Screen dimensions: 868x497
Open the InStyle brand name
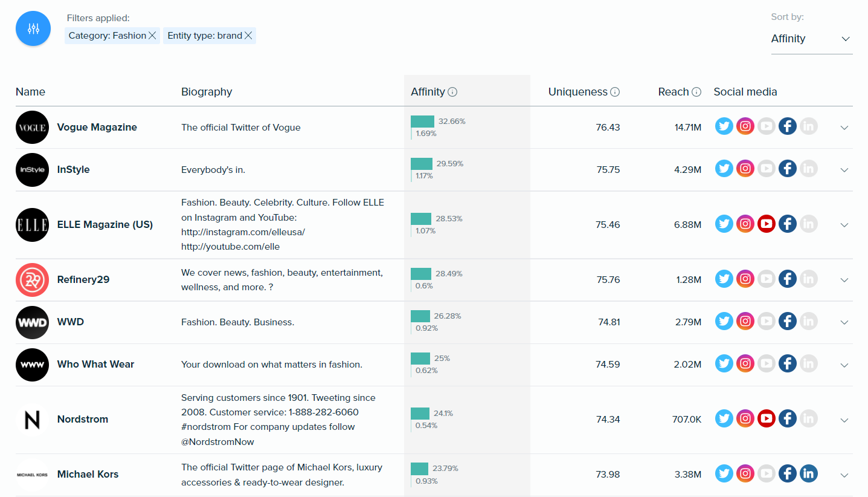(73, 169)
